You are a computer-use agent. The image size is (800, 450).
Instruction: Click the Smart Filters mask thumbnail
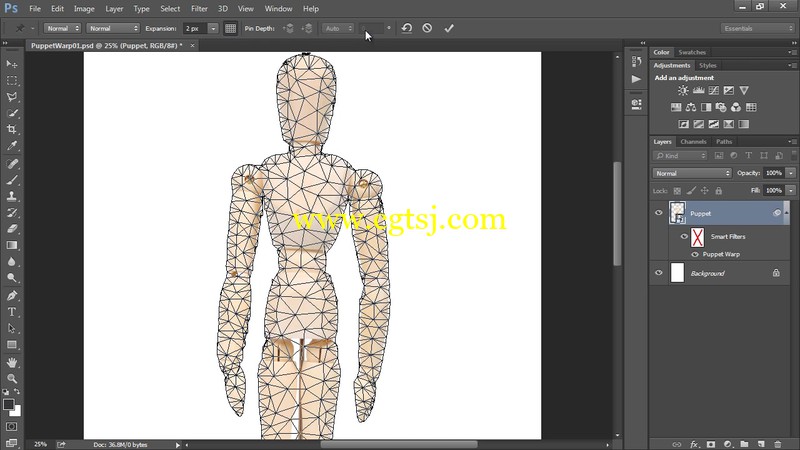697,237
